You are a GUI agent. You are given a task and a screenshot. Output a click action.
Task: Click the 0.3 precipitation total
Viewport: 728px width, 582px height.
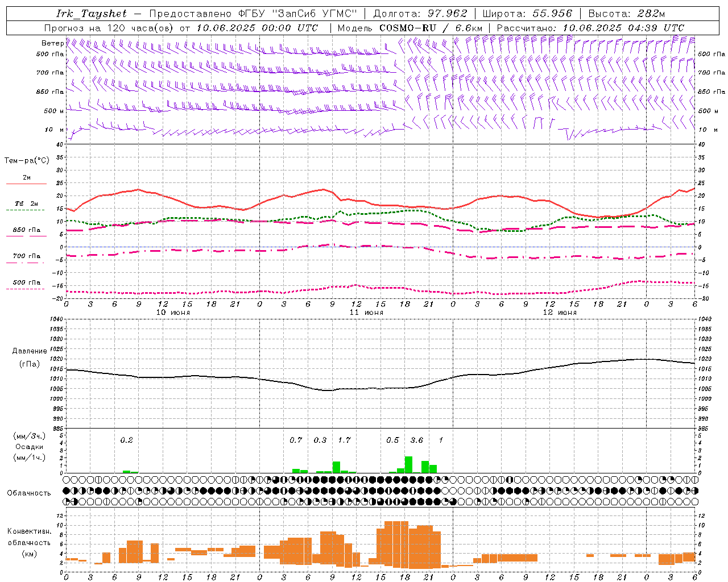coord(320,440)
